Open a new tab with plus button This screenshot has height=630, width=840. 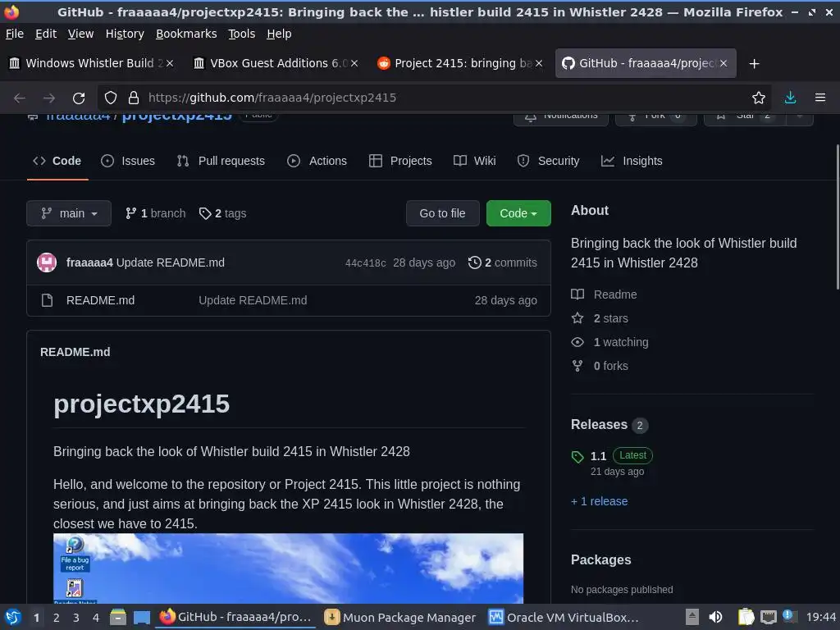point(755,64)
